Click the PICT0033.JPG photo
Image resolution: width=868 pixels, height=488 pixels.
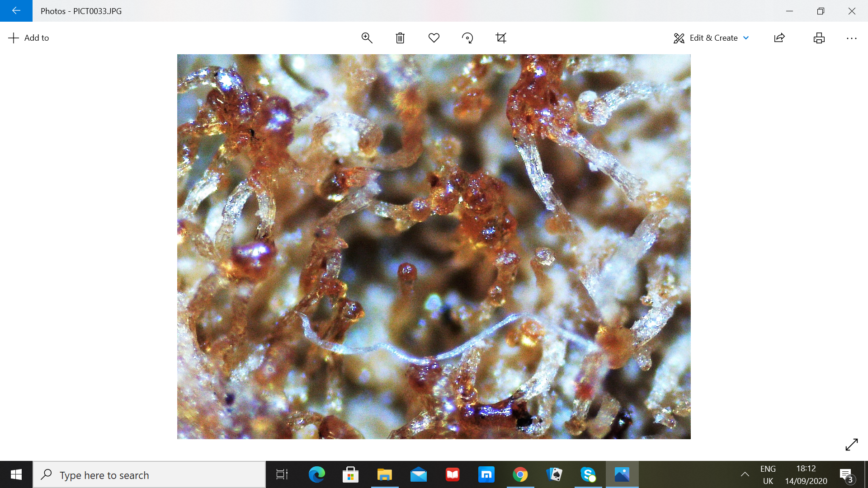point(434,247)
